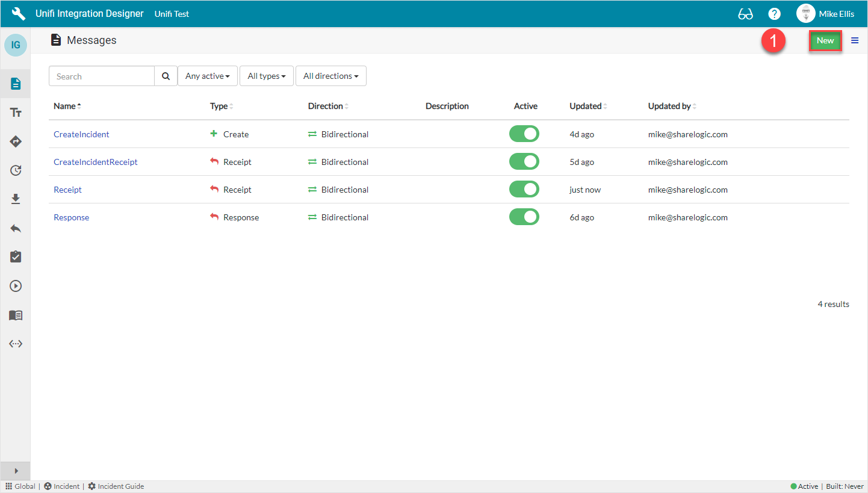Open the Any active filter dropdown

pyautogui.click(x=208, y=76)
